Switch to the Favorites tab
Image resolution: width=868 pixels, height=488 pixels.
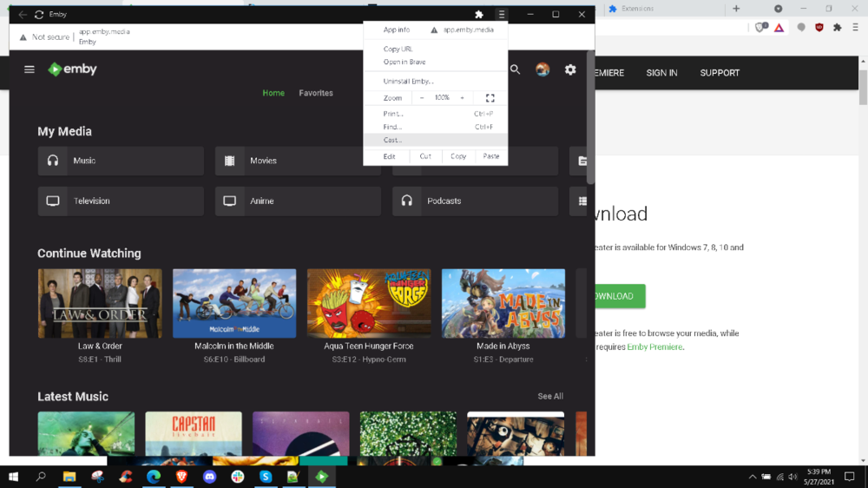tap(316, 93)
